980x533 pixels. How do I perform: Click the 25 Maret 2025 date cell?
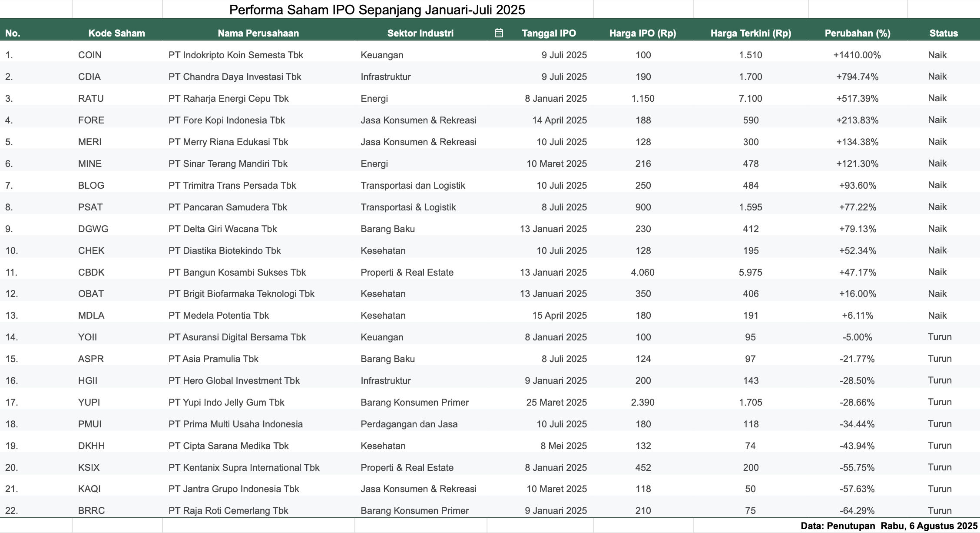coord(556,402)
